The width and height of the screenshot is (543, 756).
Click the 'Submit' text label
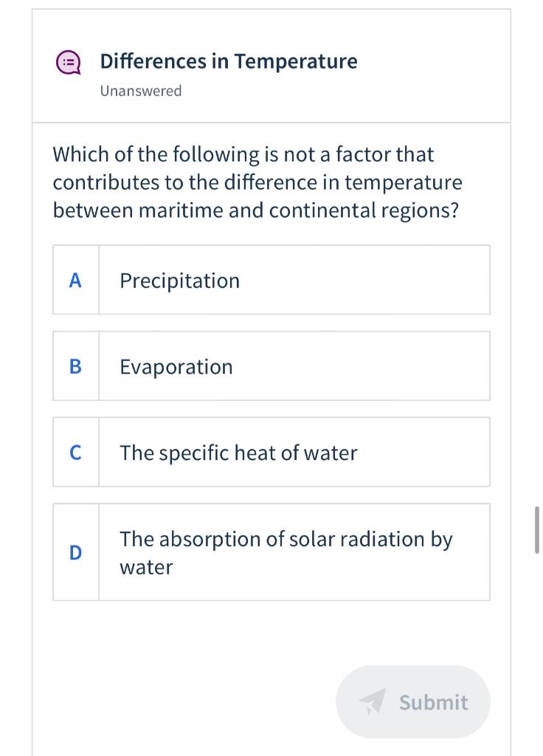pos(433,702)
